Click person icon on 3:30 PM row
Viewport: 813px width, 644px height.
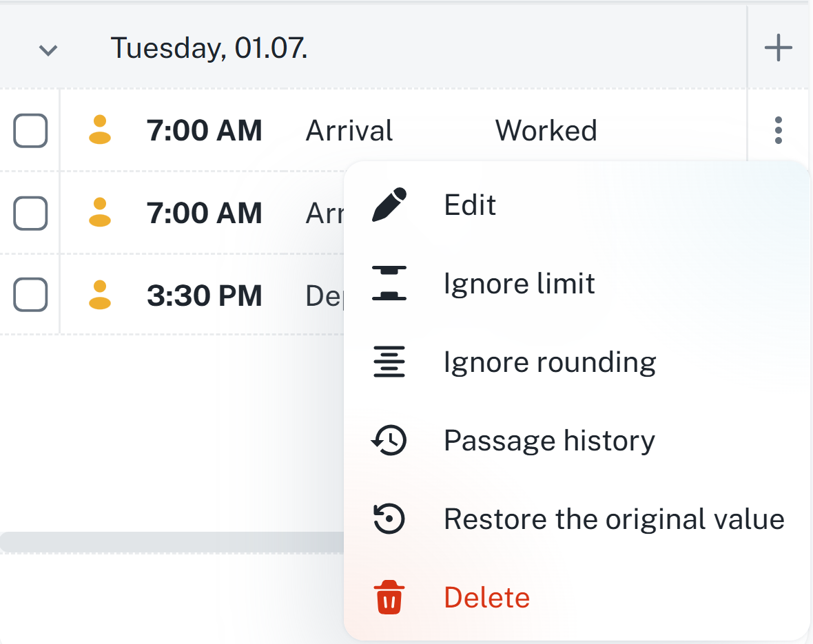point(100,295)
